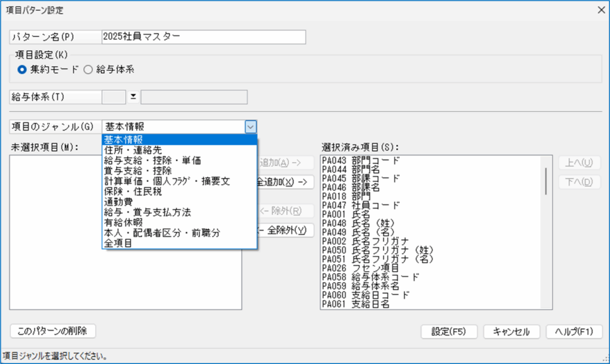Click このパターンの削除 button

(52, 331)
